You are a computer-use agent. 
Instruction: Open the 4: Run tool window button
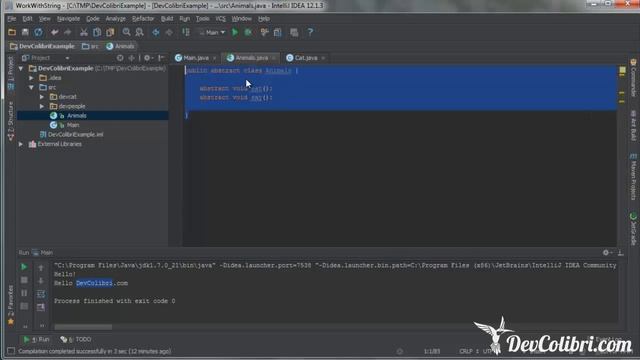pos(36,339)
